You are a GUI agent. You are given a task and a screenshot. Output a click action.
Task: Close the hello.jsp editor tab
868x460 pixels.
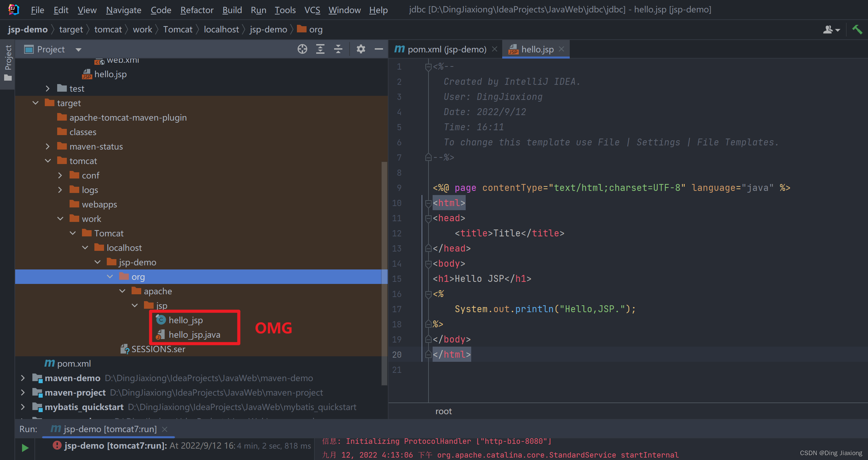(561, 49)
